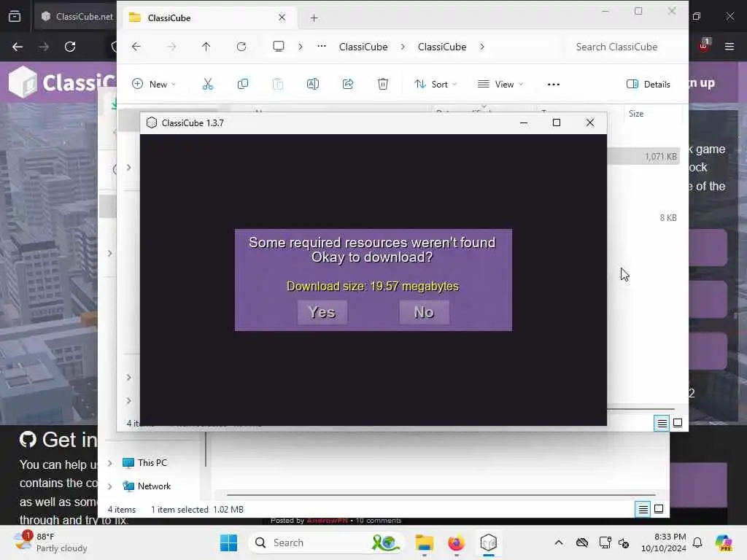Click the browser tab overview icon
Image resolution: width=747 pixels, height=560 pixels.
(x=15, y=17)
